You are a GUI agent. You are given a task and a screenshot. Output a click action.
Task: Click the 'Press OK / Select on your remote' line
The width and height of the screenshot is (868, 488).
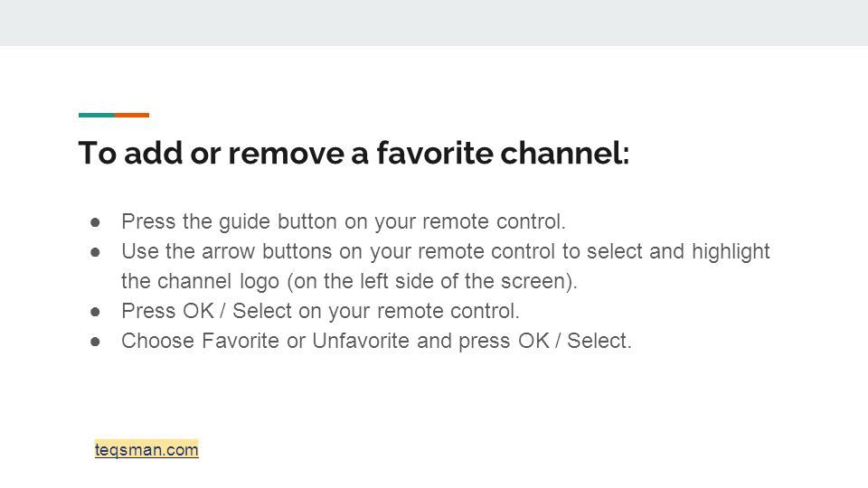click(x=320, y=312)
